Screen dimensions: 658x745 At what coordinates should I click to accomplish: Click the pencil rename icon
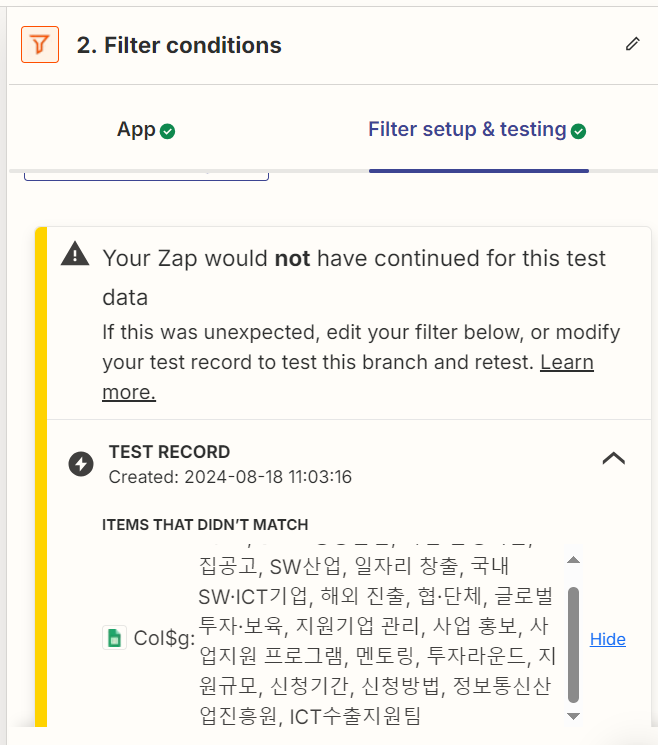(x=632, y=44)
